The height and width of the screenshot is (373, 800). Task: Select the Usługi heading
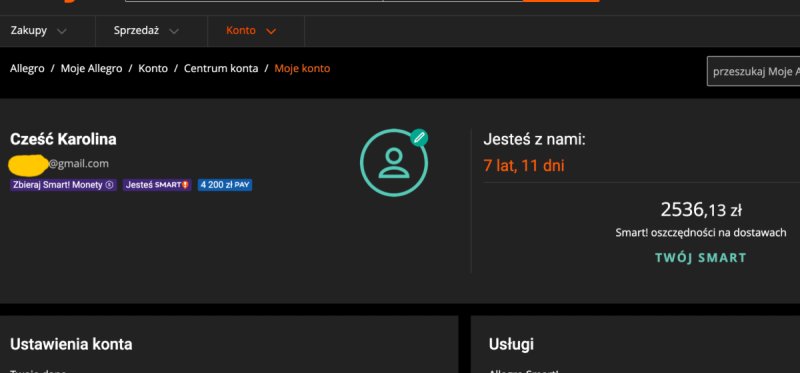coord(511,344)
